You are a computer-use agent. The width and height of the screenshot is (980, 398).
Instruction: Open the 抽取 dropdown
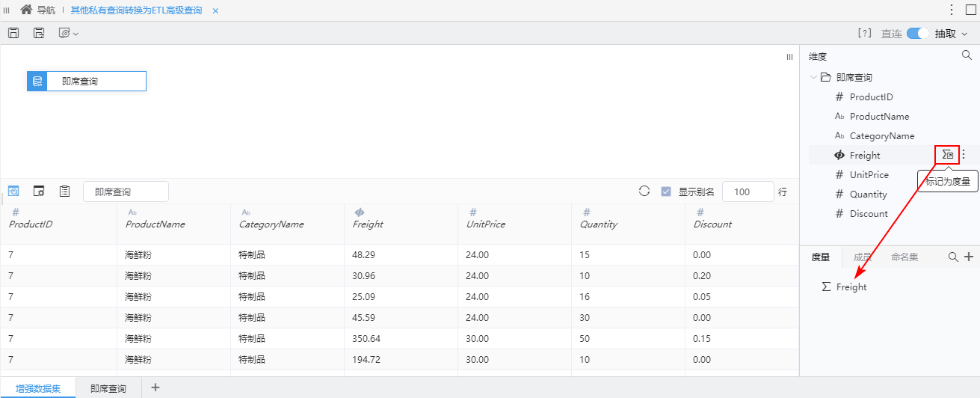pos(952,33)
